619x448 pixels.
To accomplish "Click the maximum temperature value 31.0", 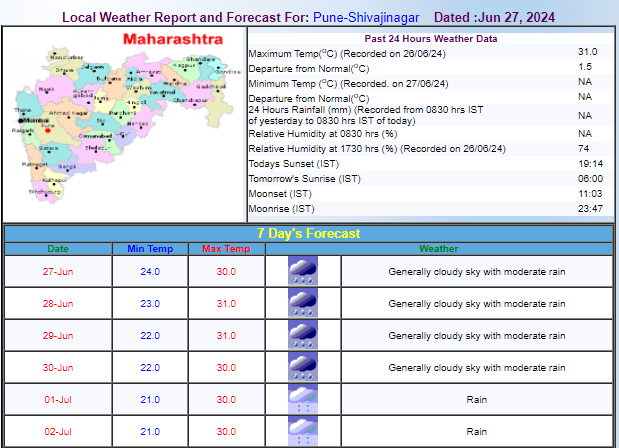I will [x=587, y=52].
